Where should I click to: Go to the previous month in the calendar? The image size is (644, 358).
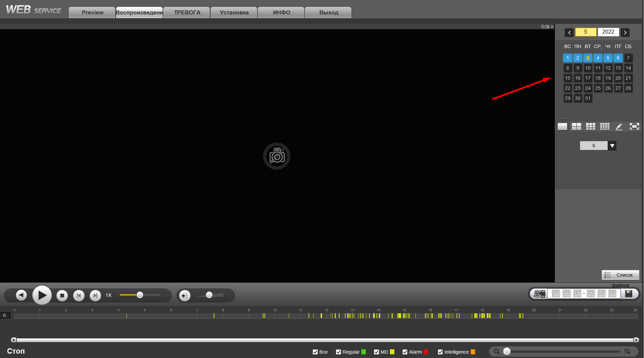tap(569, 32)
